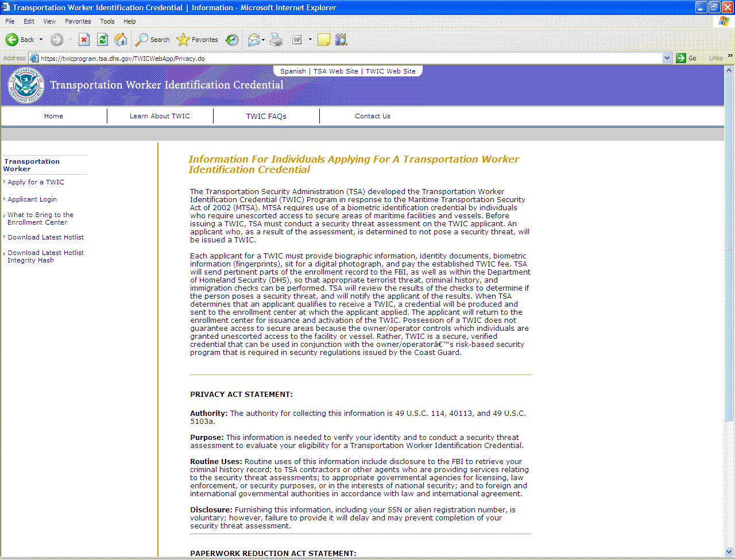Click inside the address bar URL field
The height and width of the screenshot is (560, 735).
(350, 58)
